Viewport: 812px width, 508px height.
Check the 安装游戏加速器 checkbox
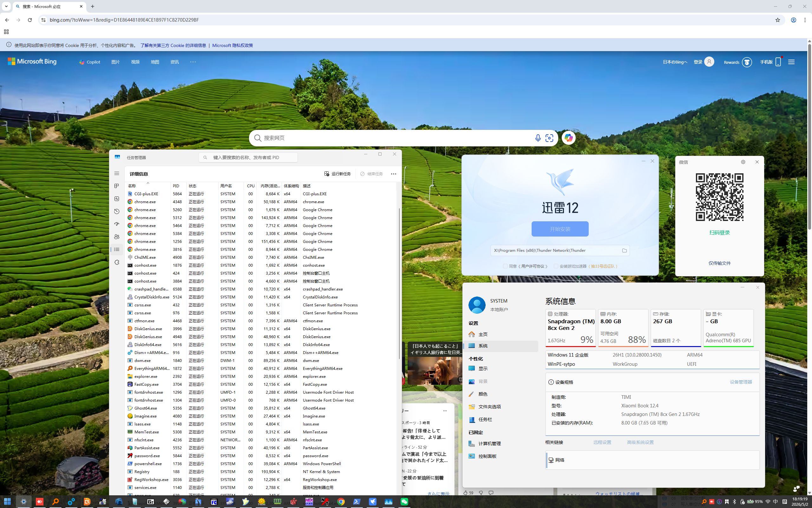(556, 266)
